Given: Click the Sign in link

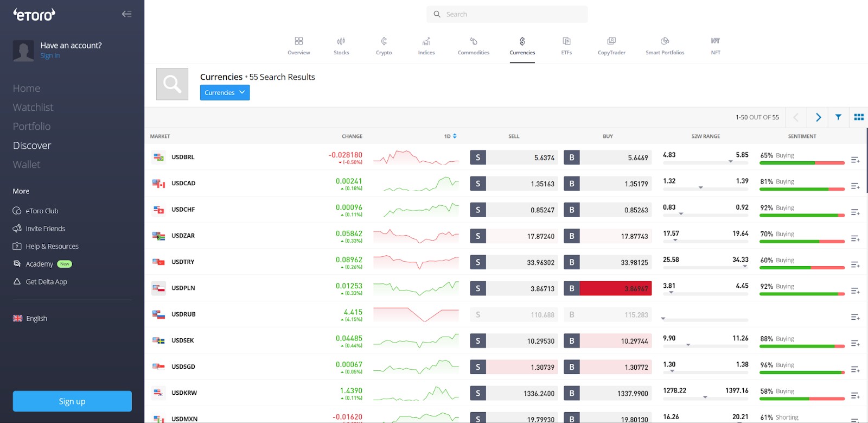Looking at the screenshot, I should (x=50, y=55).
